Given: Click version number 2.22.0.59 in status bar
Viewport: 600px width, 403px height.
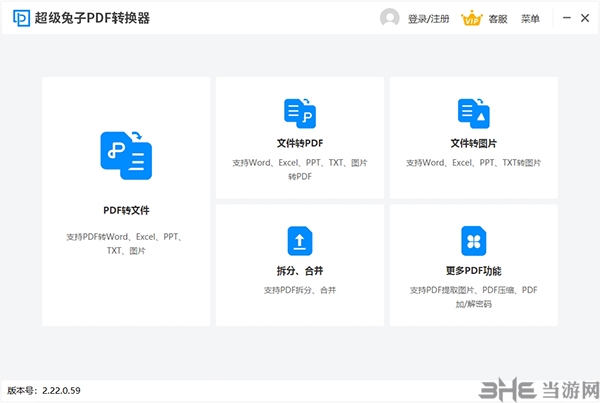Looking at the screenshot, I should 61,390.
